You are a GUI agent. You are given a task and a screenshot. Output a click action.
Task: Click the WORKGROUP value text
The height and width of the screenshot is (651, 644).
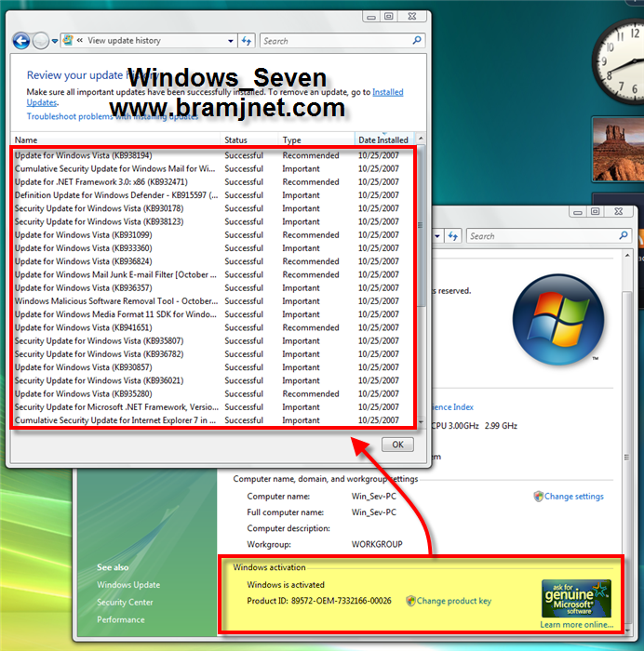[377, 544]
